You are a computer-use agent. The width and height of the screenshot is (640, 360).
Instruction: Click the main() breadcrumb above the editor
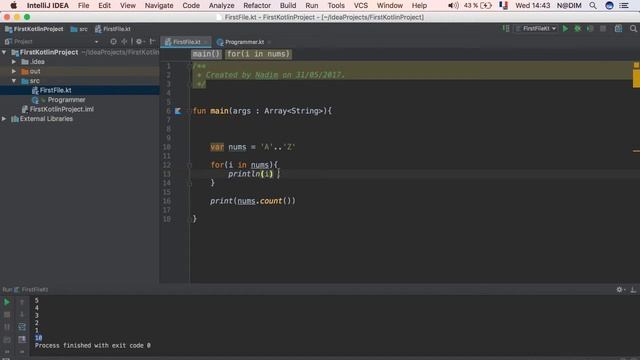click(x=206, y=54)
